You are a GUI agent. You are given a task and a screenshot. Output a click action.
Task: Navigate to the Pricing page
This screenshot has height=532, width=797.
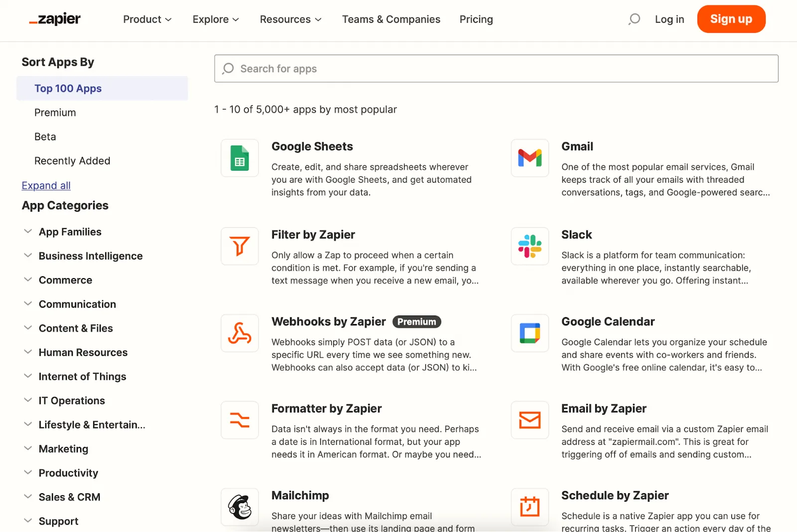476,19
